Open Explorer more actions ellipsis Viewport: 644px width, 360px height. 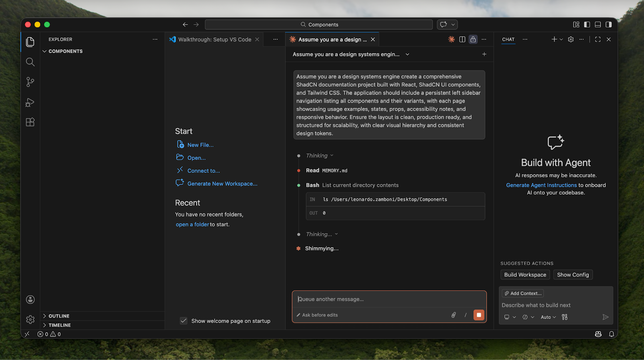point(155,39)
